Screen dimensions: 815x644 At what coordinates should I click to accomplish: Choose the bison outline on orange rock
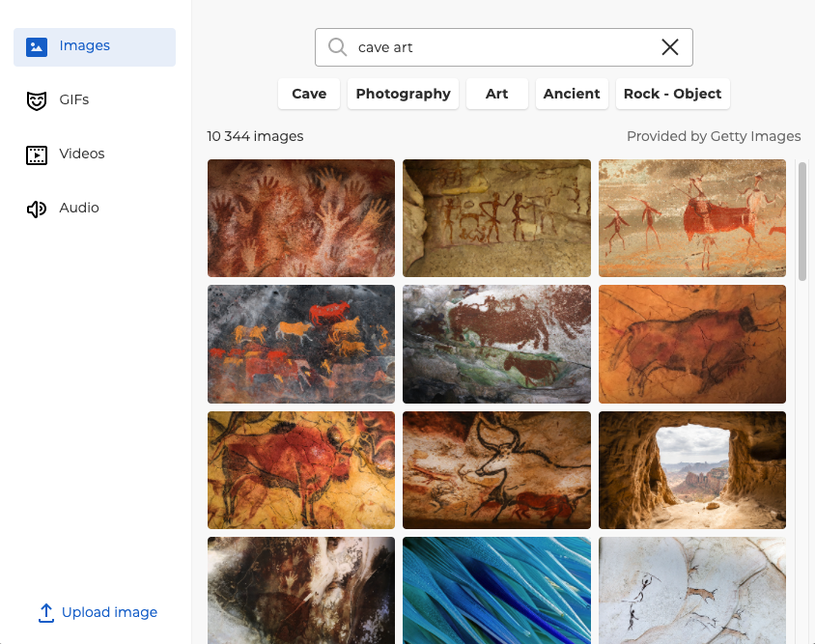pyautogui.click(x=692, y=344)
